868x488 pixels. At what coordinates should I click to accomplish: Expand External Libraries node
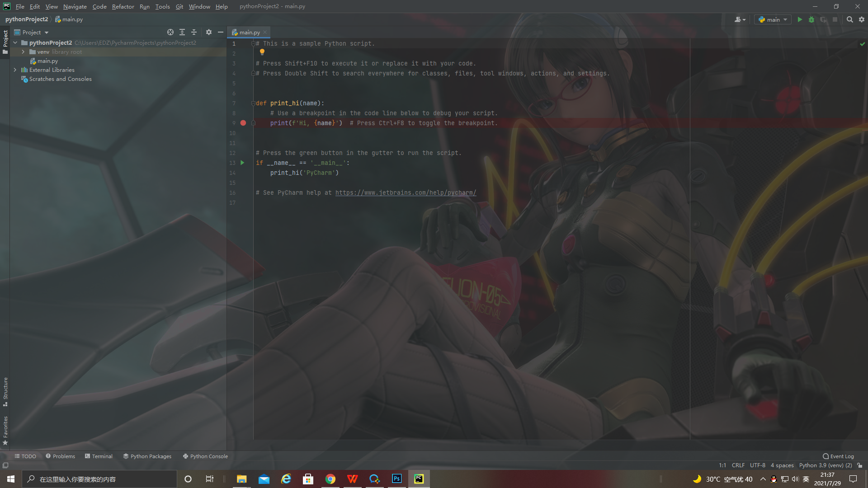15,70
